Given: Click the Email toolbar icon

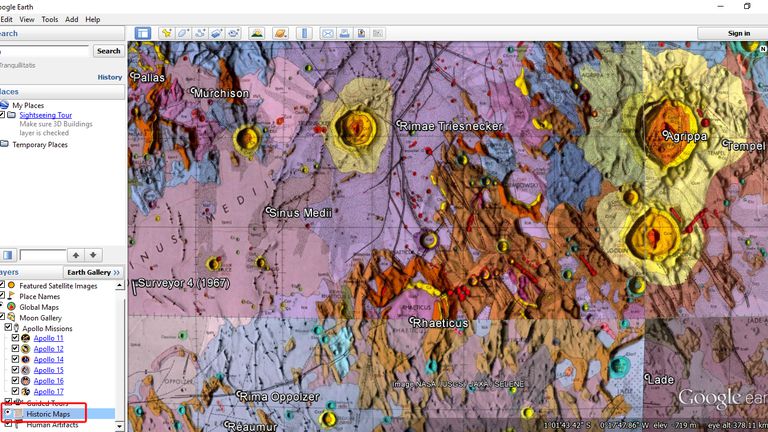Looking at the screenshot, I should pos(327,33).
